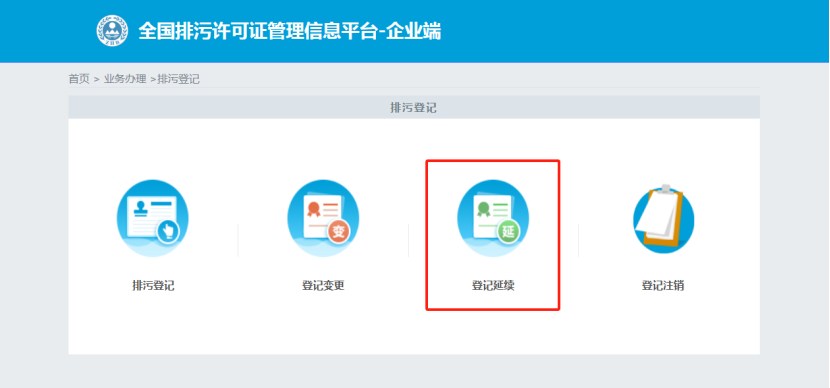Click the 排污登记 breadcrumb item
The height and width of the screenshot is (388, 830).
point(178,79)
